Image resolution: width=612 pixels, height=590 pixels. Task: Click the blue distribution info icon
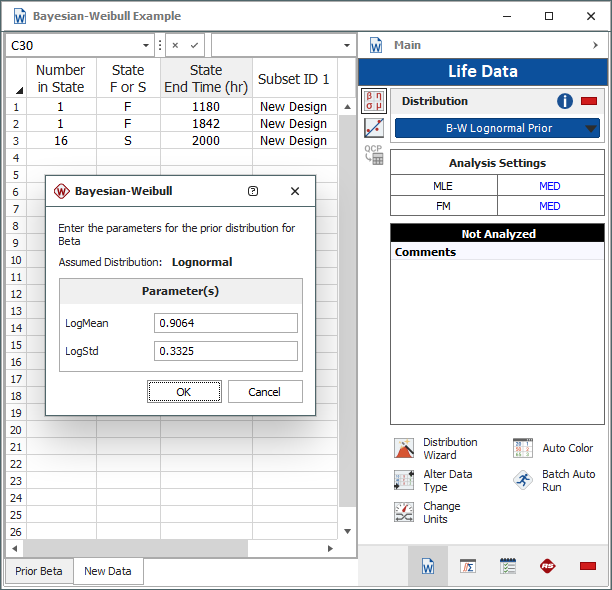(565, 101)
